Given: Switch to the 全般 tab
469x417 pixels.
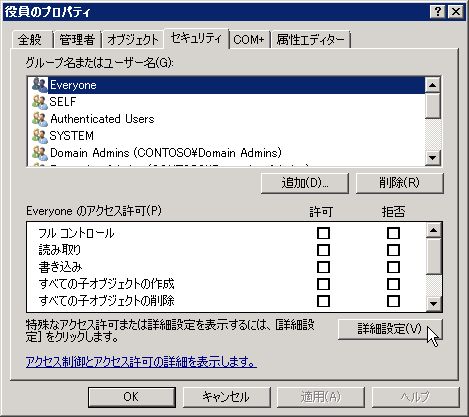Looking at the screenshot, I should pyautogui.click(x=31, y=40).
